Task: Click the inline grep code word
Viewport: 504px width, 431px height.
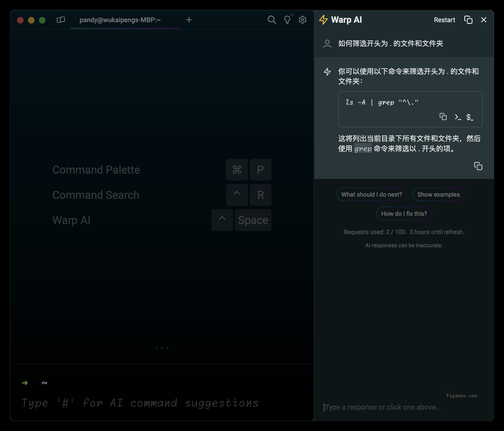Action: 363,149
